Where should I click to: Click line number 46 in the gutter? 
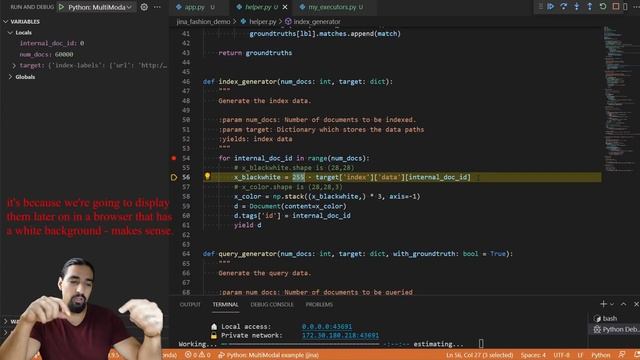tap(186, 82)
